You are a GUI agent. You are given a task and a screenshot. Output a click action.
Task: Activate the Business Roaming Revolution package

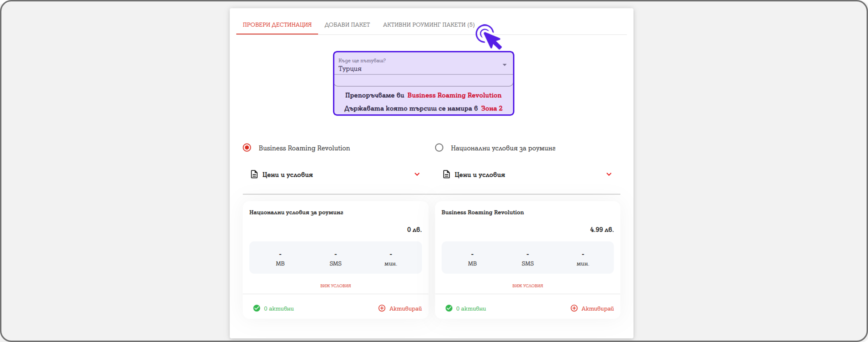click(x=592, y=309)
